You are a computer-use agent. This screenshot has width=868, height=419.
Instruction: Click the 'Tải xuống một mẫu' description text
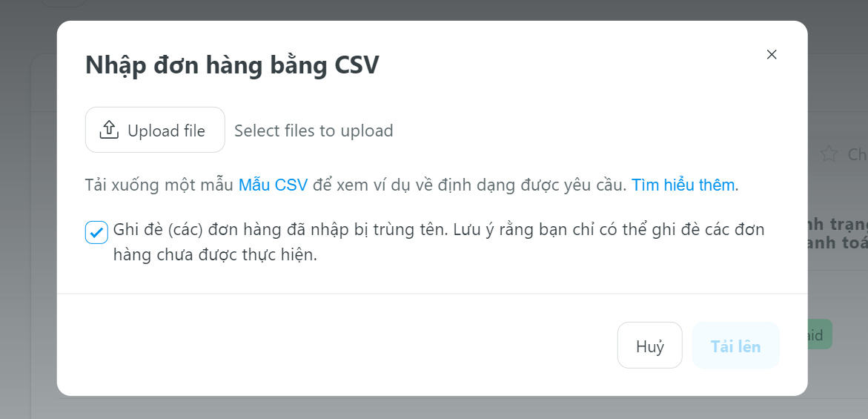[159, 185]
